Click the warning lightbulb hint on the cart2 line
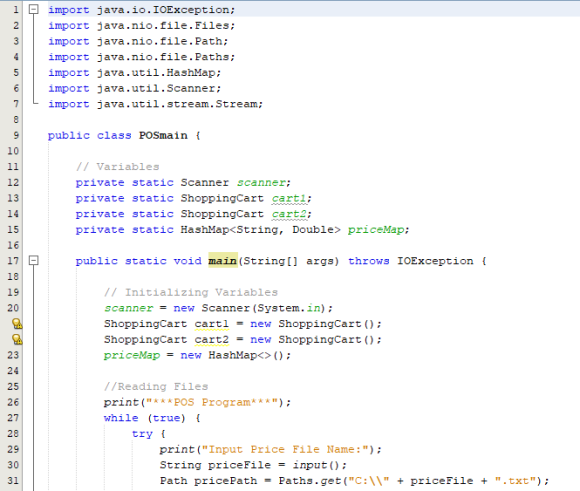The height and width of the screenshot is (491, 580). (x=17, y=339)
